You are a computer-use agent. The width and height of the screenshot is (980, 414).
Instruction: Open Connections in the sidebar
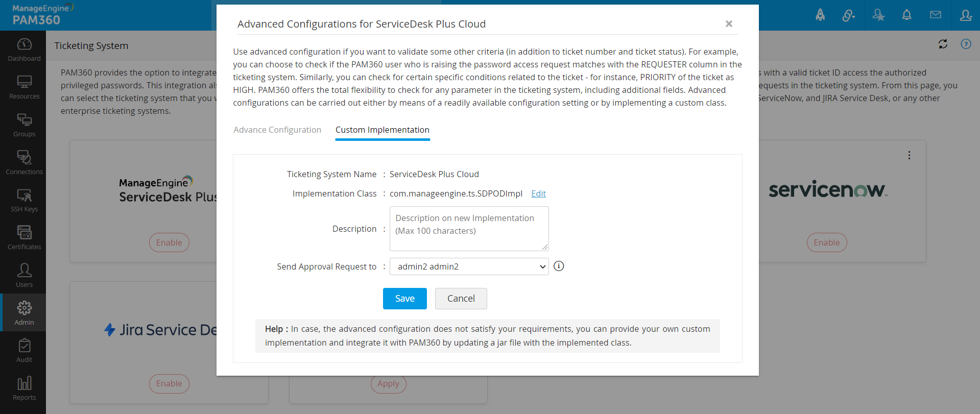(x=24, y=162)
